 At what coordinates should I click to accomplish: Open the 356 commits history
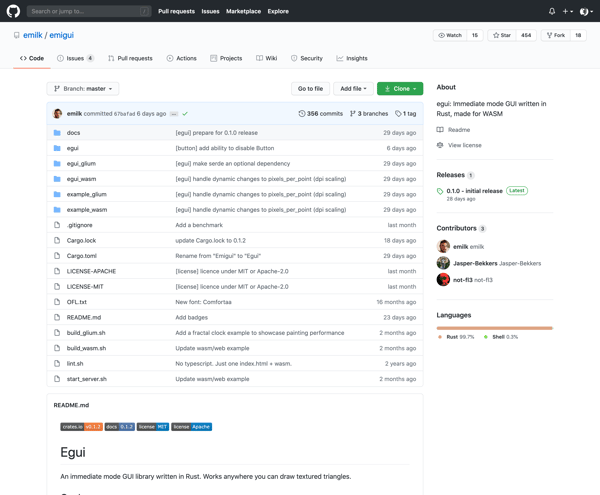point(321,114)
